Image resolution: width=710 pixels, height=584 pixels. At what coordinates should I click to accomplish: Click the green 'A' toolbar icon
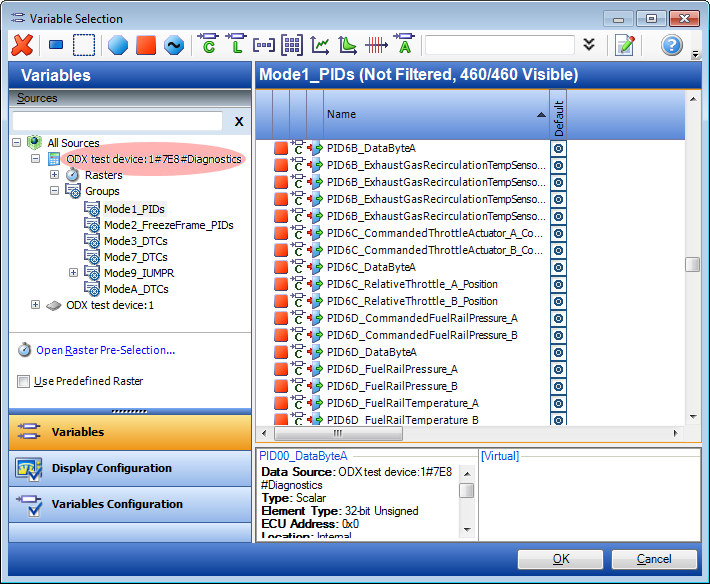(404, 45)
